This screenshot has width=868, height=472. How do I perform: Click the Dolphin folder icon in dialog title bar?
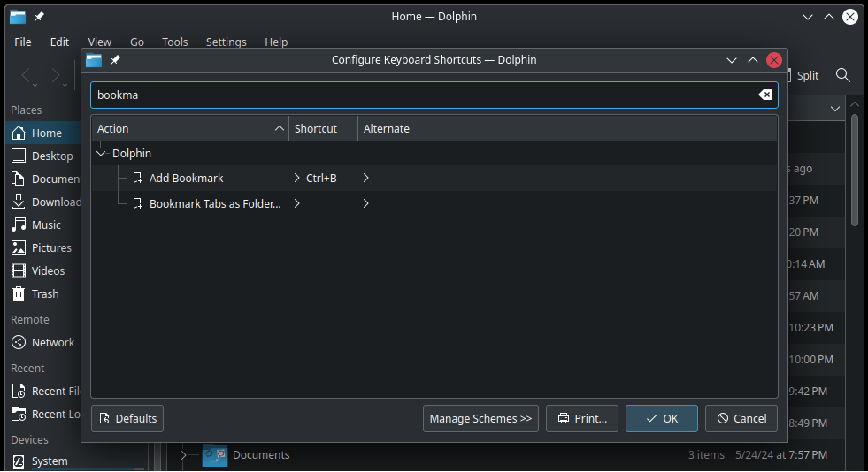(94, 60)
